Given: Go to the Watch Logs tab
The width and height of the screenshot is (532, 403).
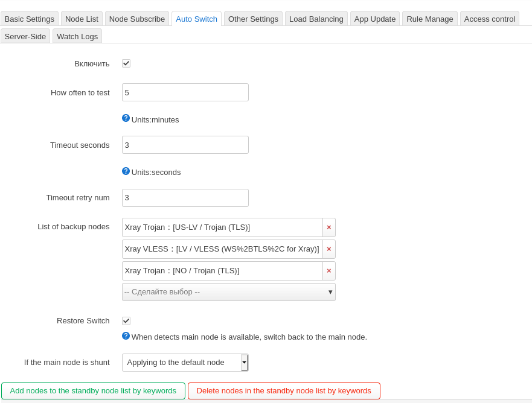Looking at the screenshot, I should 77,36.
